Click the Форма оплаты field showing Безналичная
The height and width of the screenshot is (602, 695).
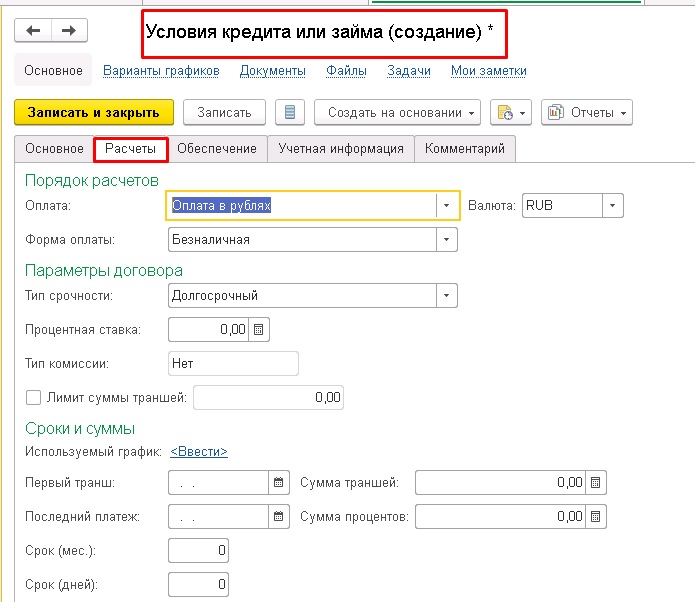(302, 239)
